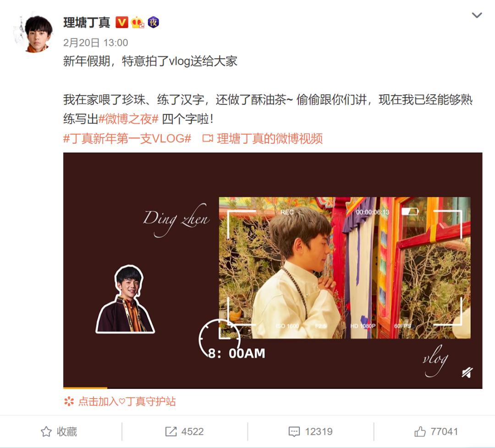Repost using the share icon 4522

pos(184,432)
